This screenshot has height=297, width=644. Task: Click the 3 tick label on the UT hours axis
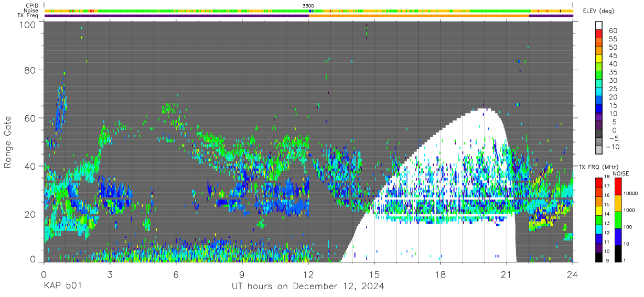[110, 274]
